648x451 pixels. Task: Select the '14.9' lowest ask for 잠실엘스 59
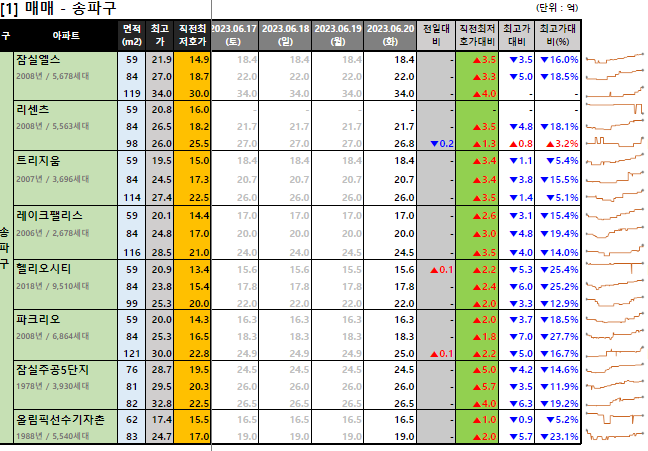coord(199,60)
